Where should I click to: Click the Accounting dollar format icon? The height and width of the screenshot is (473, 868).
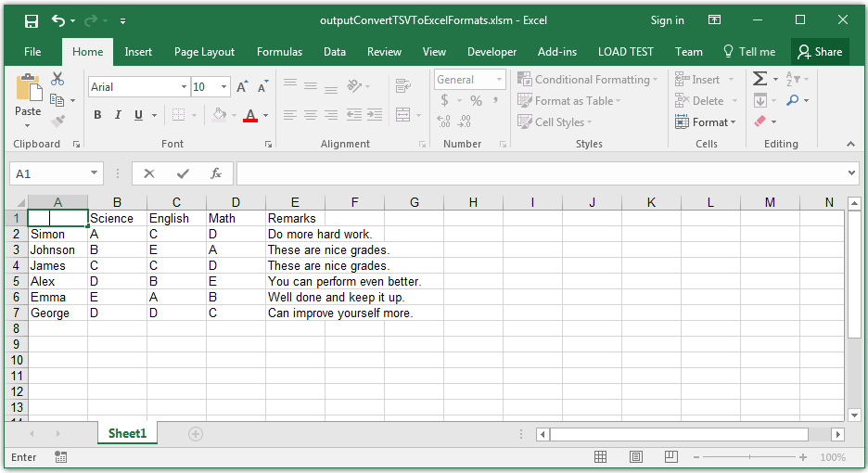coord(444,101)
